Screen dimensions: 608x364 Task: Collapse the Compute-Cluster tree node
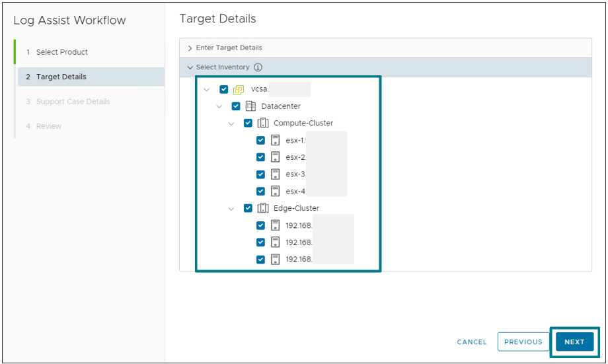231,124
